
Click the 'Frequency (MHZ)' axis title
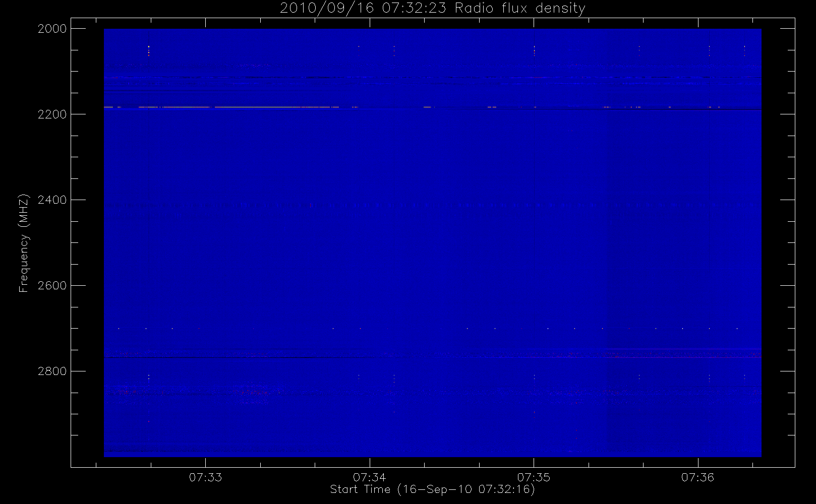click(x=24, y=243)
